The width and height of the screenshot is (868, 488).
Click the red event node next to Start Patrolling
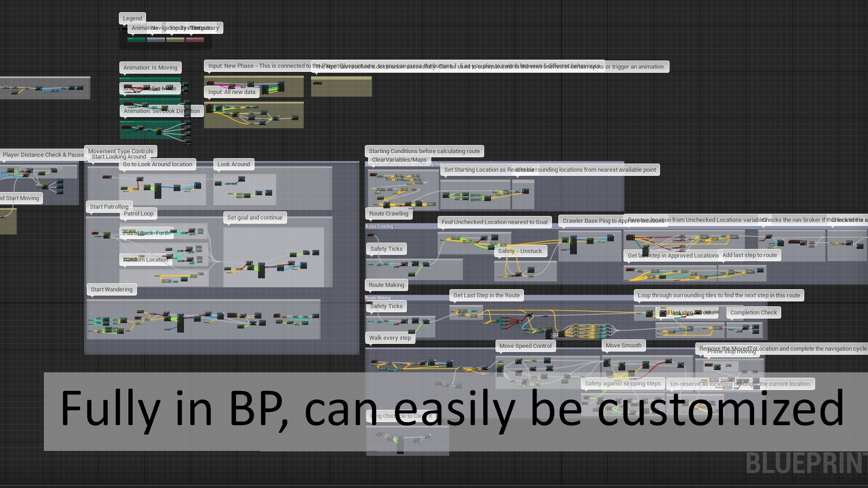coord(94,233)
